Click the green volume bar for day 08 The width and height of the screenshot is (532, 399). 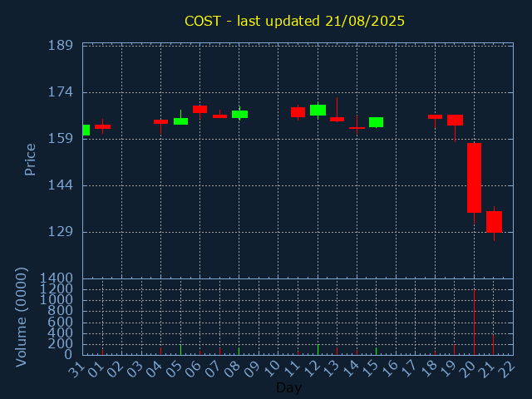[239, 351]
